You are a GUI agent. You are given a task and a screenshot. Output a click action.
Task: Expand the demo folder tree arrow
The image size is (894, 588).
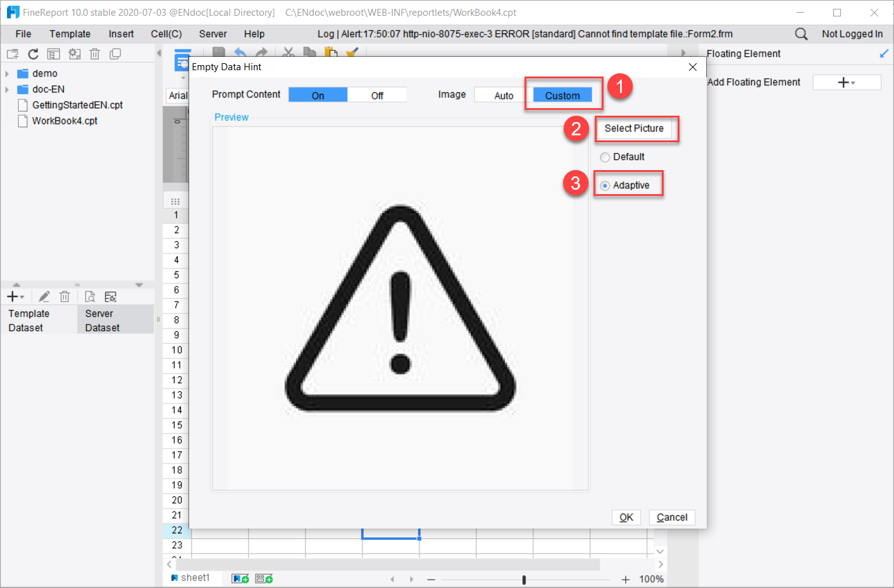tap(7, 74)
